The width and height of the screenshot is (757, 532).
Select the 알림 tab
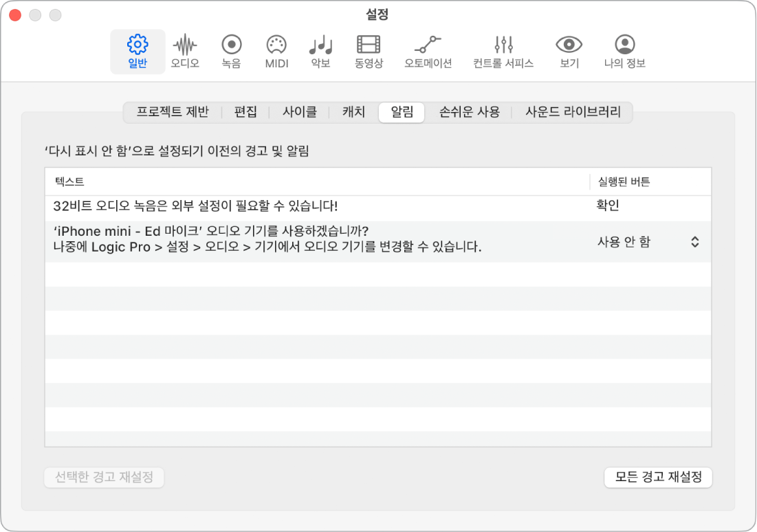[x=402, y=112]
